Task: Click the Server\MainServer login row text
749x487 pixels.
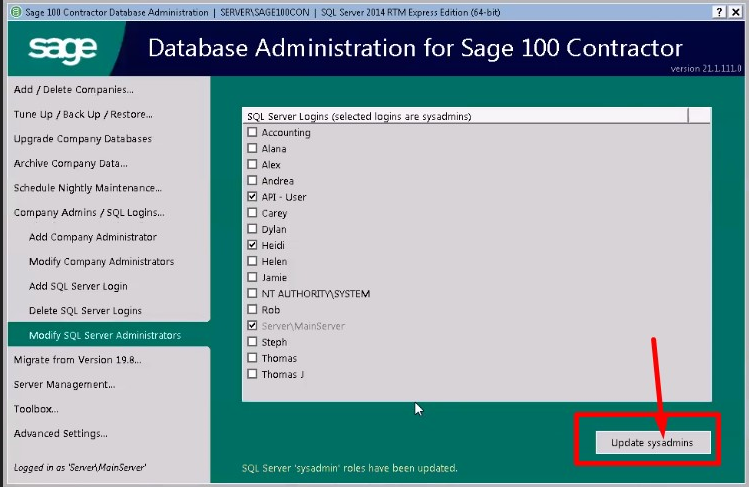Action: (x=303, y=326)
